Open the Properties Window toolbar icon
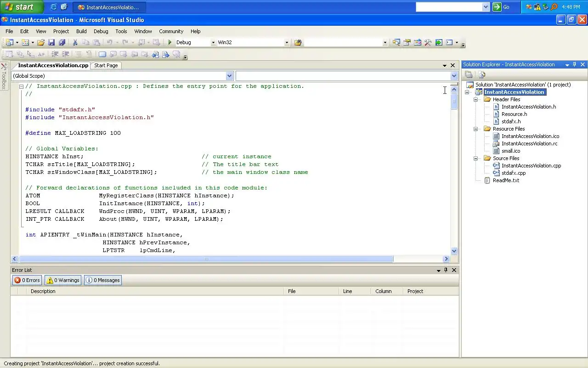Viewport: 588px width, 368px height. pos(407,42)
